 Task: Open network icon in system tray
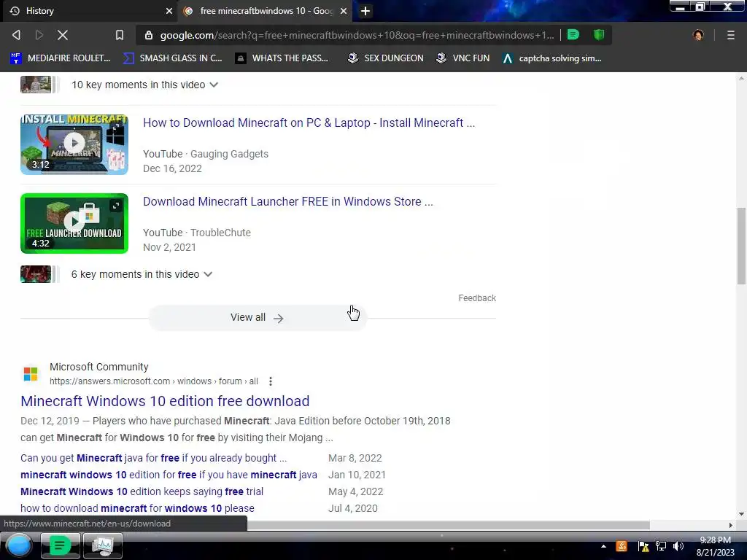661,546
